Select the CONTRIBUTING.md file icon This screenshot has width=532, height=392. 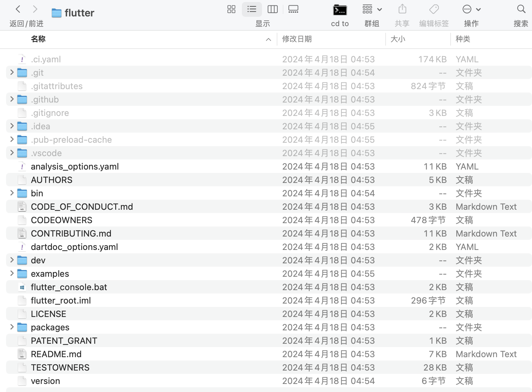(22, 234)
